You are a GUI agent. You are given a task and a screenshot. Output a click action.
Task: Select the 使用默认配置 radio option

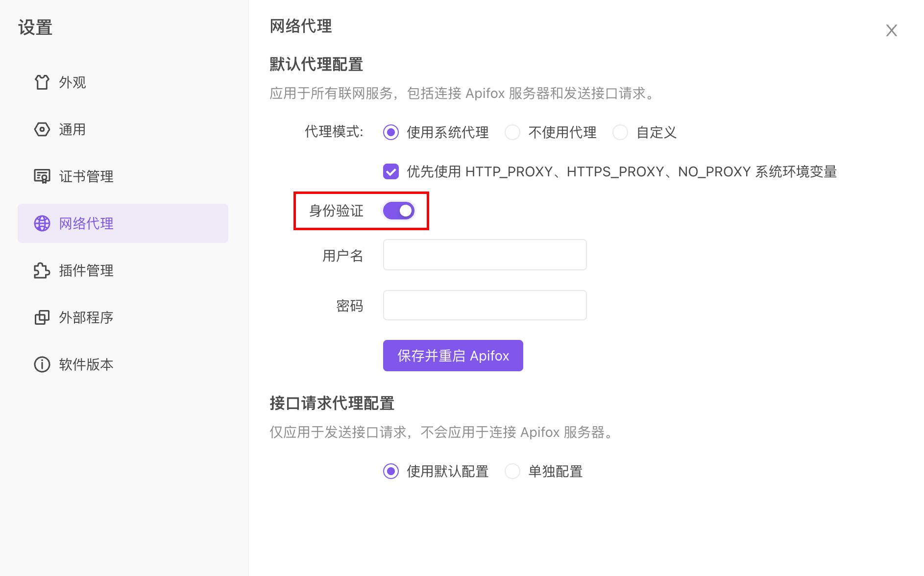(x=391, y=471)
